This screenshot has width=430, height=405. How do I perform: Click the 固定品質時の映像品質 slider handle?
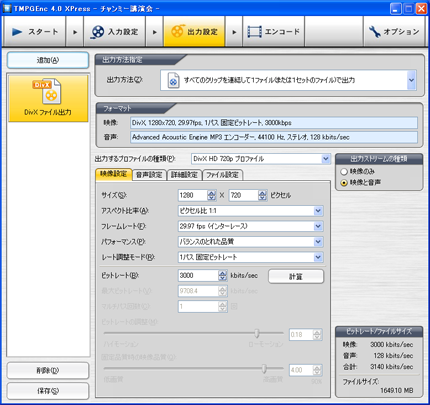tap(264, 369)
